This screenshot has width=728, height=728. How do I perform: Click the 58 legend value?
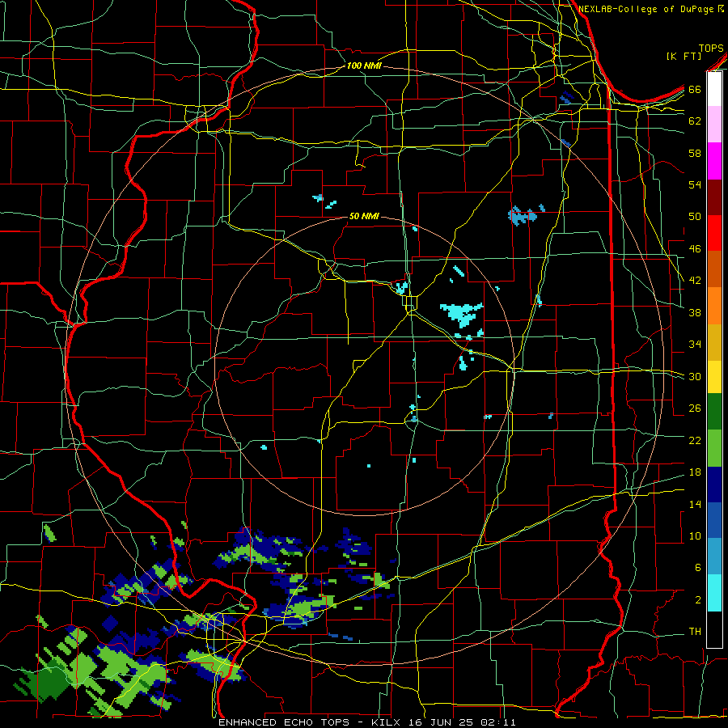coord(695,153)
